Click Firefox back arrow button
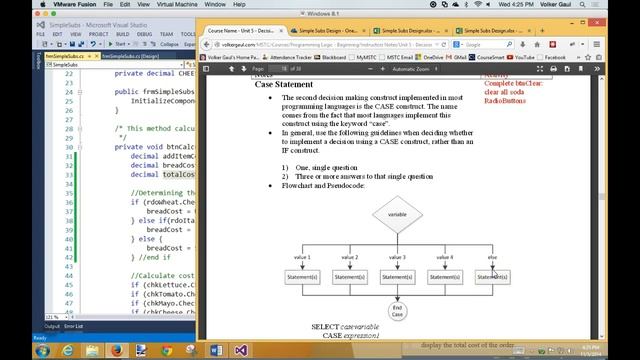 tap(206, 44)
